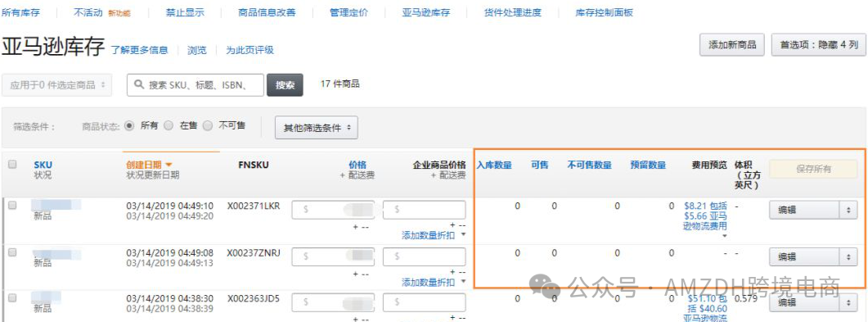Viewport: 868px width, 322px height.
Task: Click the 搜索 button
Action: pos(285,85)
